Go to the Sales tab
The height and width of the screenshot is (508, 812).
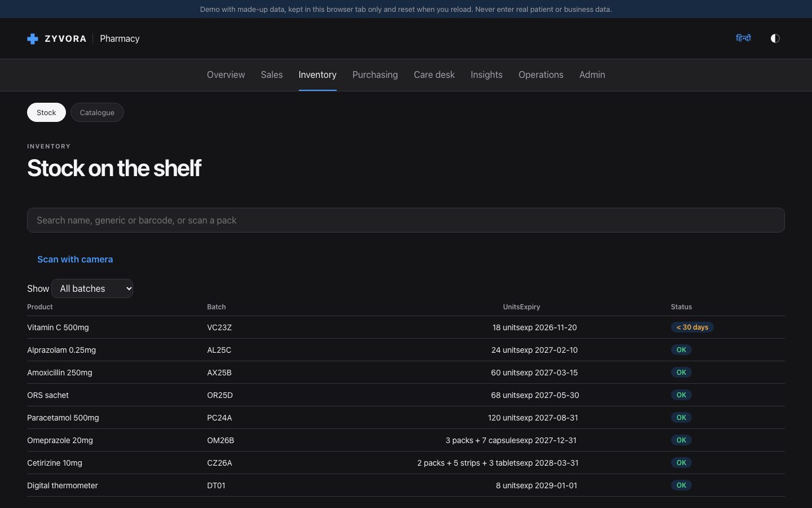(272, 75)
